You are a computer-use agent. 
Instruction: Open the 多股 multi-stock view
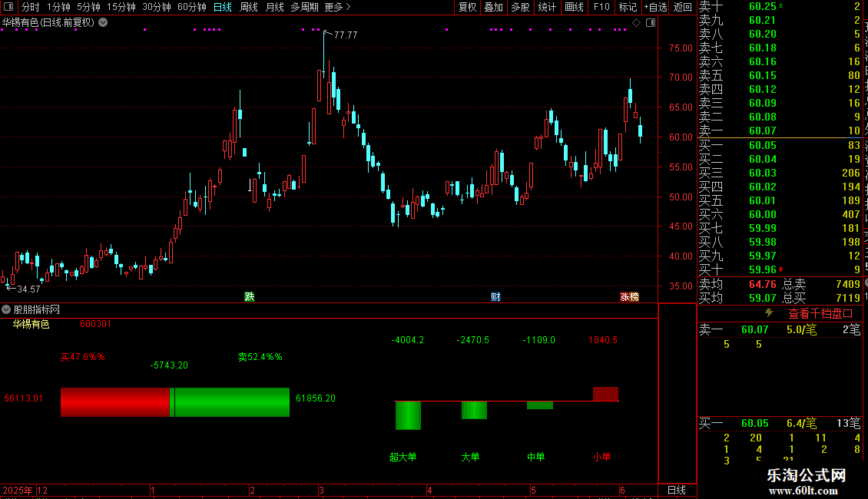[x=520, y=7]
